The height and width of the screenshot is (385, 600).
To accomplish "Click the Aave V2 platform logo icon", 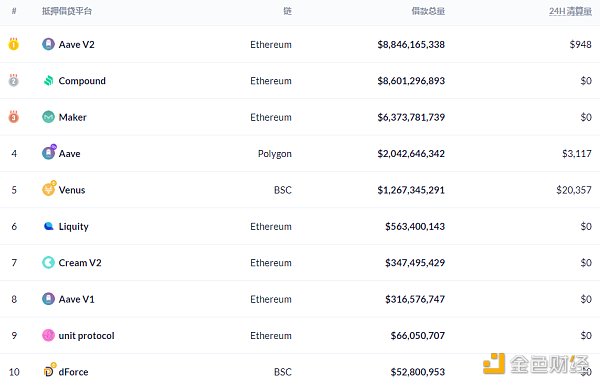I will (x=48, y=44).
